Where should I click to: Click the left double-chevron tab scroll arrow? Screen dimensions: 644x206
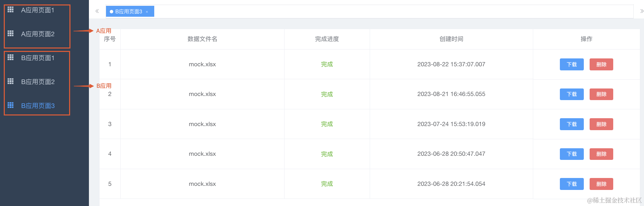pyautogui.click(x=97, y=11)
